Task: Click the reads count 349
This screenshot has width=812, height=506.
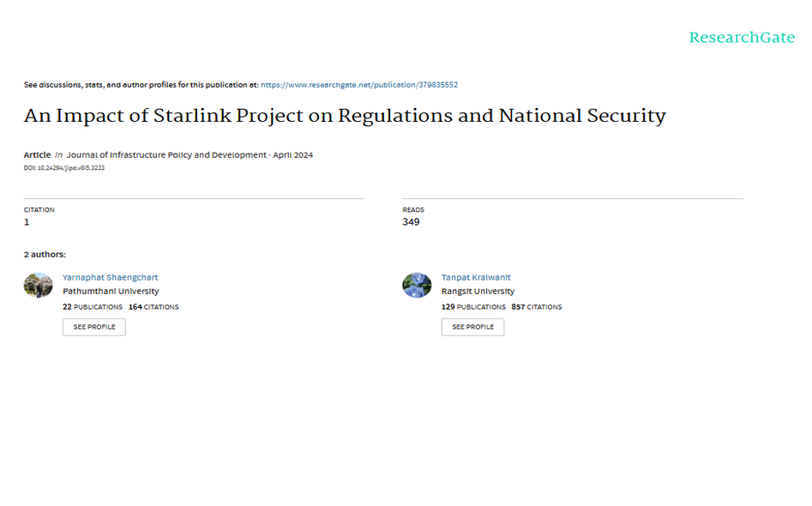Action: pyautogui.click(x=412, y=222)
